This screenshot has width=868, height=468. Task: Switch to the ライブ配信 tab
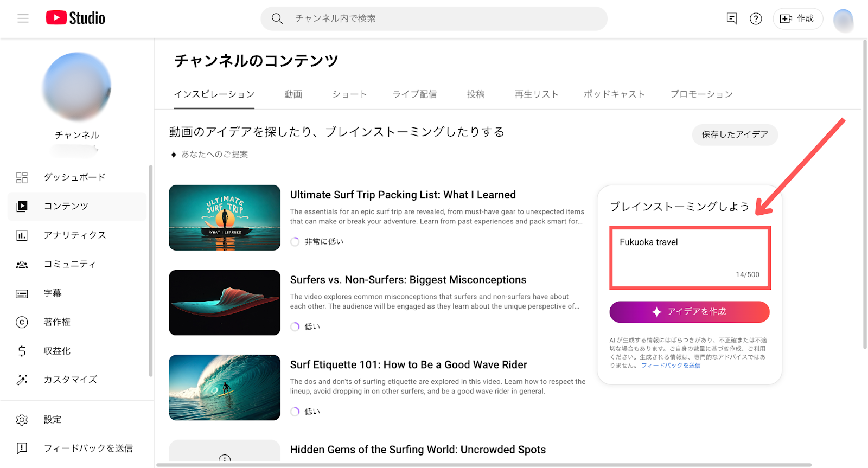[415, 94]
